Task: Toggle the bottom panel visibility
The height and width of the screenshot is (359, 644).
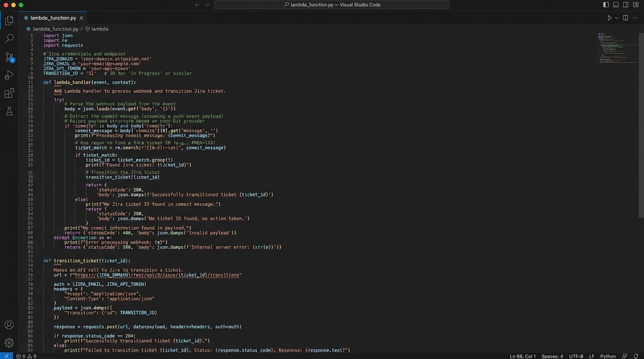Action: click(616, 5)
